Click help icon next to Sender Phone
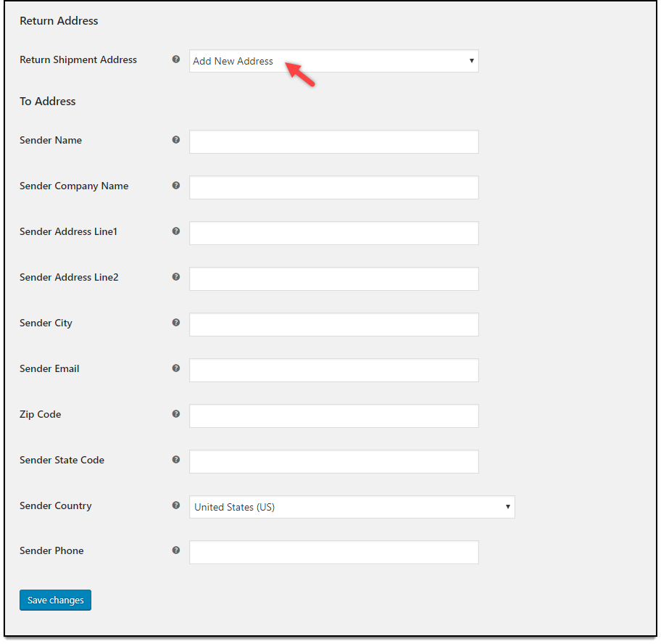The image size is (661, 644). (x=176, y=550)
